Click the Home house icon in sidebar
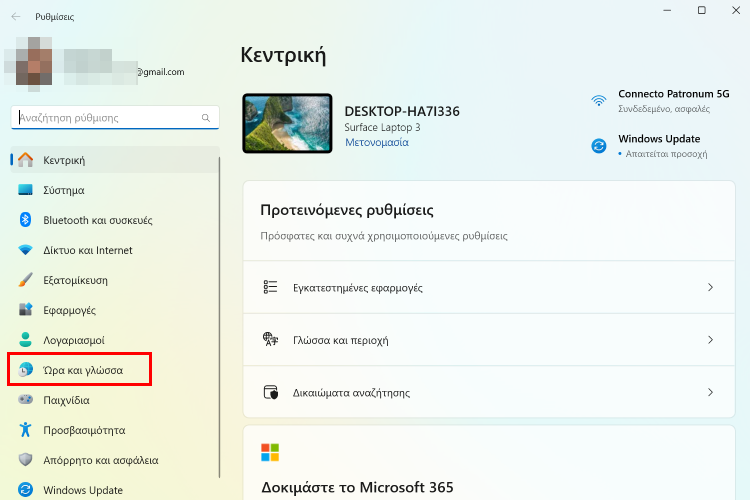 coord(25,160)
